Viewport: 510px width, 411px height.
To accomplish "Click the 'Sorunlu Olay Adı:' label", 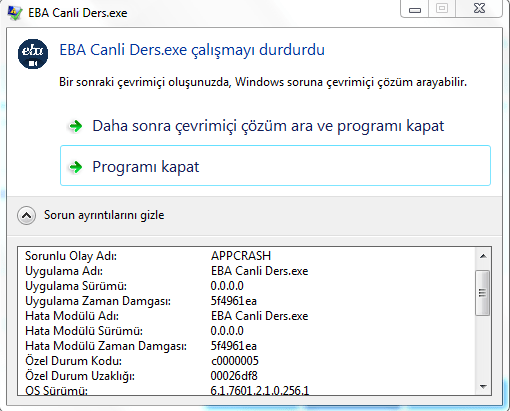I will tap(71, 256).
